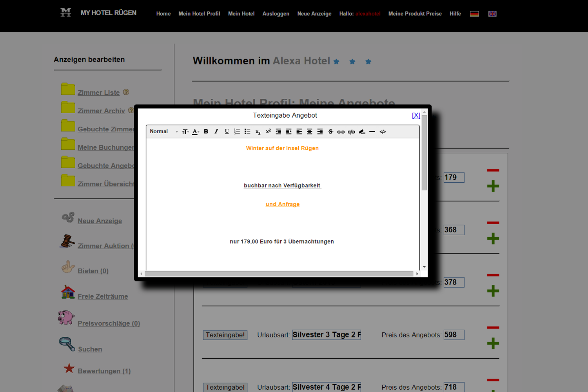Screen dimensions: 588x392
Task: Click Ausloggen to log out
Action: tap(276, 14)
